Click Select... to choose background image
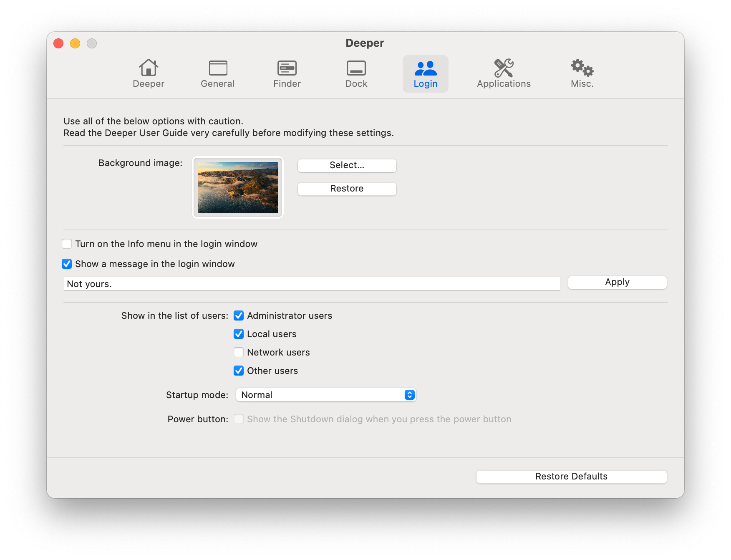 pos(347,165)
